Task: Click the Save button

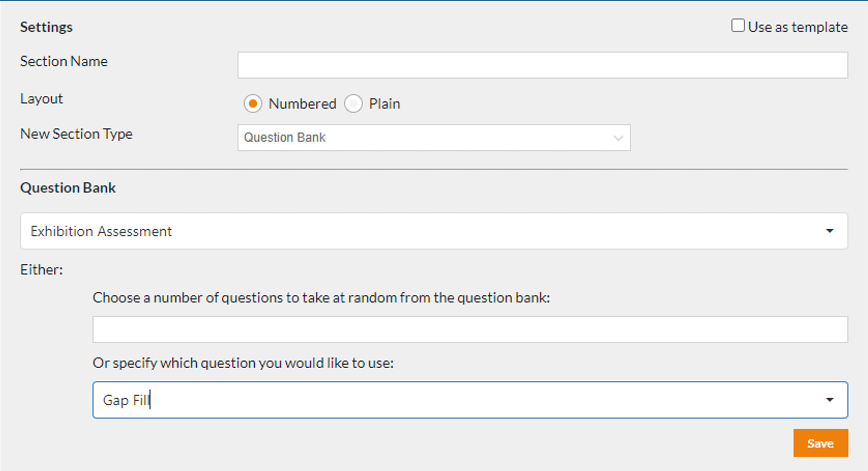Action: point(821,443)
